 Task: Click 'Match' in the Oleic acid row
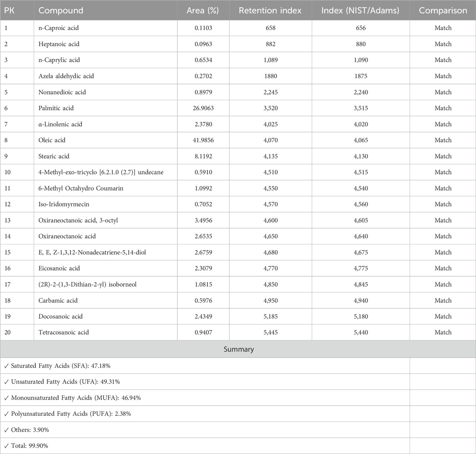tap(443, 140)
